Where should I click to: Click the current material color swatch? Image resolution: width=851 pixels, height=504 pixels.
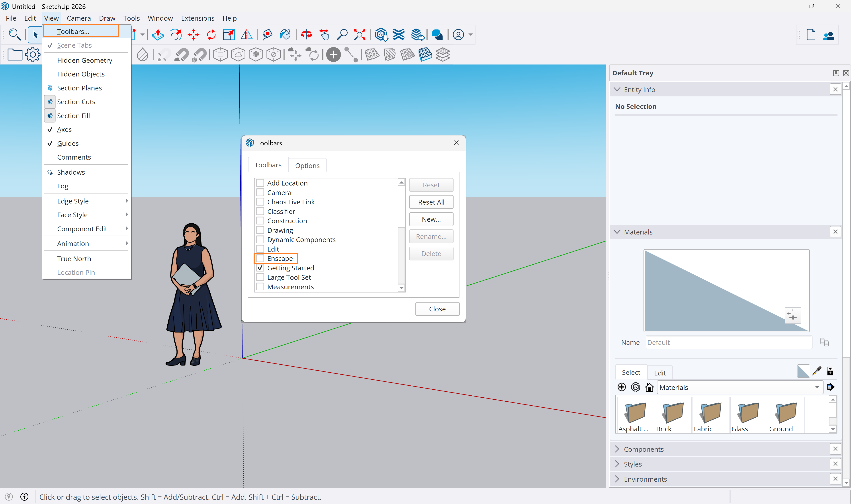(803, 371)
